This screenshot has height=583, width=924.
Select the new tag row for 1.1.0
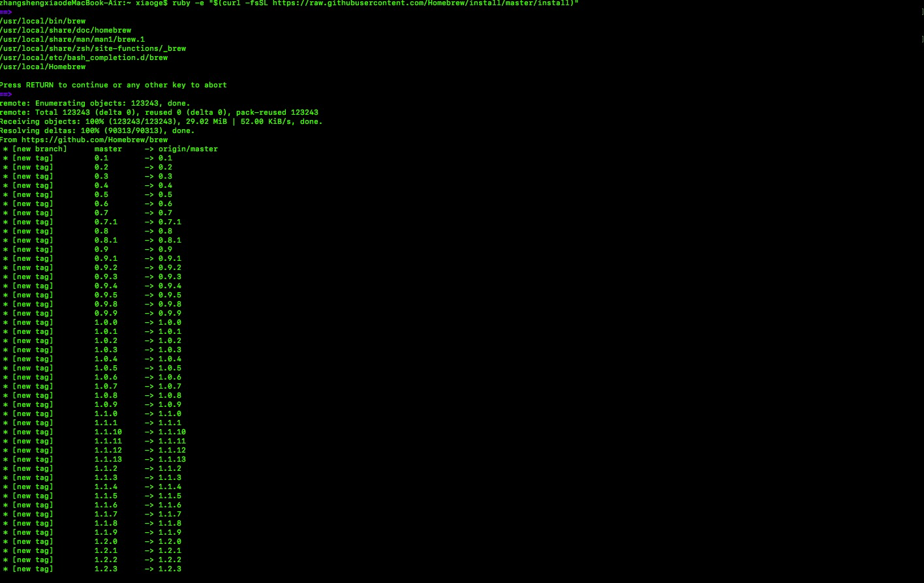coord(92,413)
